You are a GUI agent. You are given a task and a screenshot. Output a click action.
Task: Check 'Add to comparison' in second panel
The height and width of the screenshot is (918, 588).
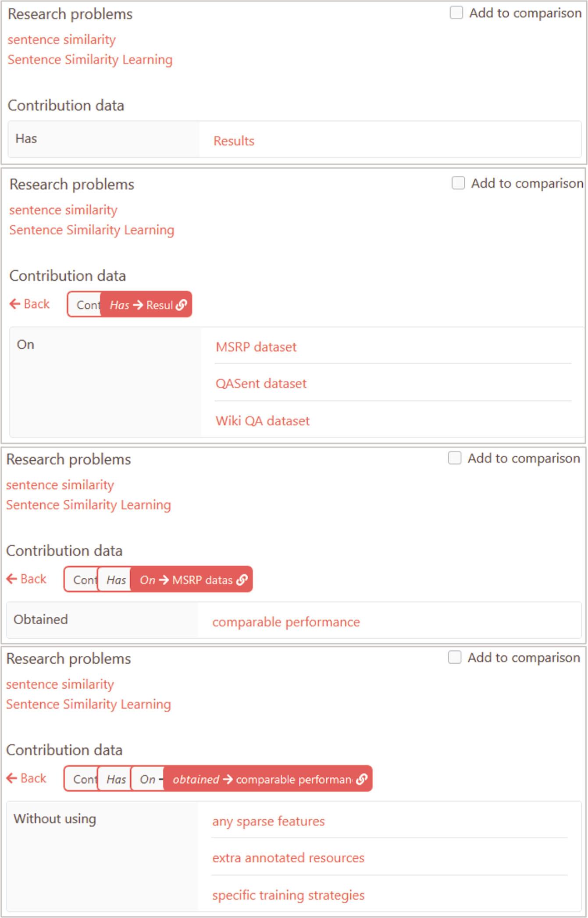[458, 183]
